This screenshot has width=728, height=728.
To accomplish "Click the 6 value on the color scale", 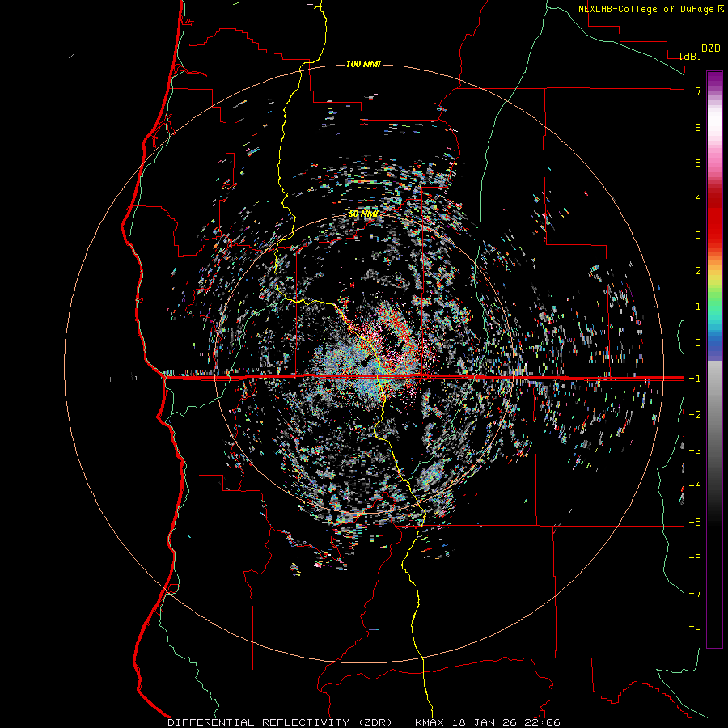I will click(x=698, y=127).
